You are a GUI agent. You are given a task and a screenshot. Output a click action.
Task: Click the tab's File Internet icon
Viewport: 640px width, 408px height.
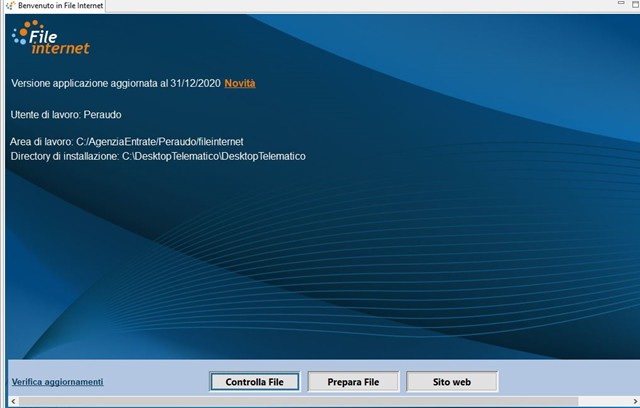tap(11, 6)
